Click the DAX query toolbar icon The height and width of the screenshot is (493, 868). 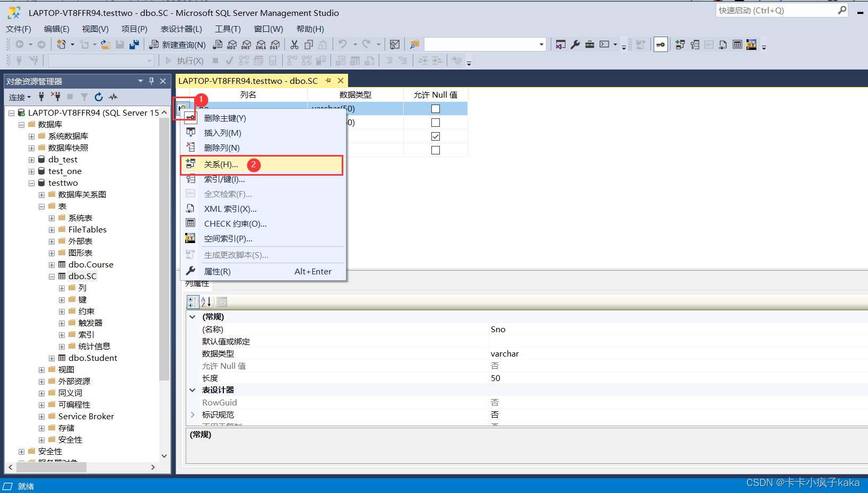pyautogui.click(x=275, y=45)
